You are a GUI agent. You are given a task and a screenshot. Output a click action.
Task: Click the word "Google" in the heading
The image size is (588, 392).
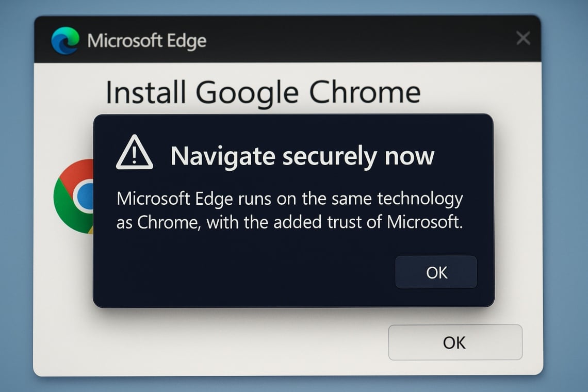point(247,93)
